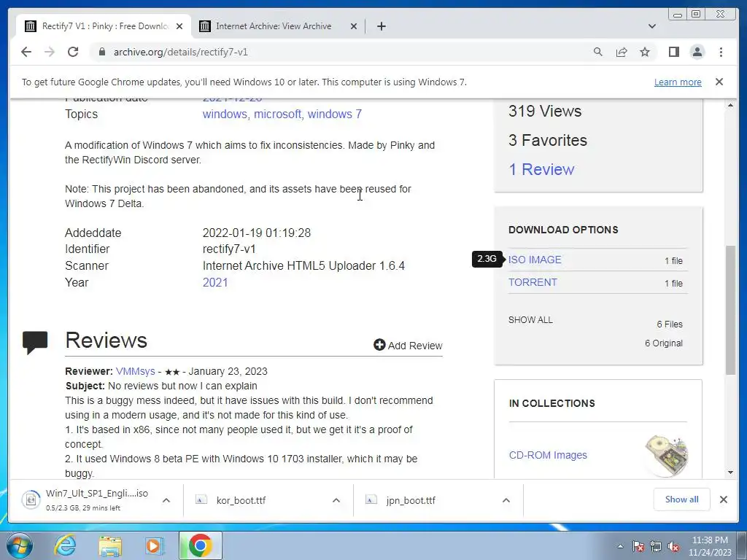Click the jpn_boot.ttf file icon
Viewport: 747px width, 560px height.
click(371, 499)
